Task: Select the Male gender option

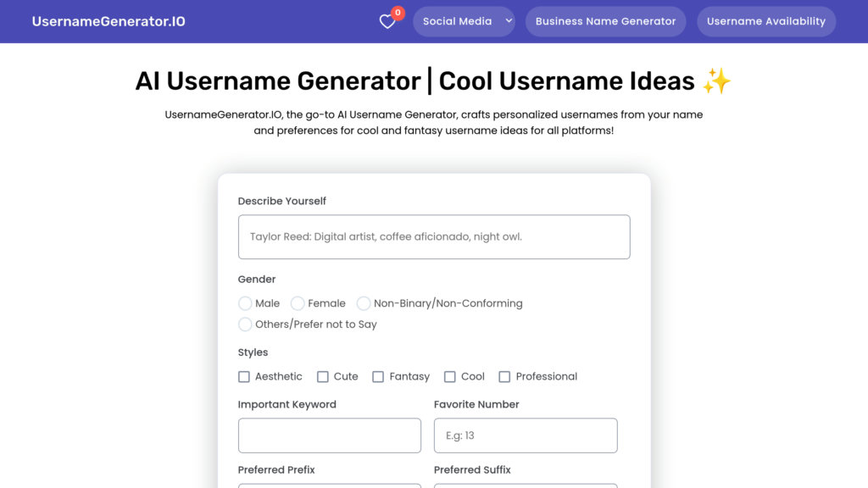Action: tap(244, 302)
